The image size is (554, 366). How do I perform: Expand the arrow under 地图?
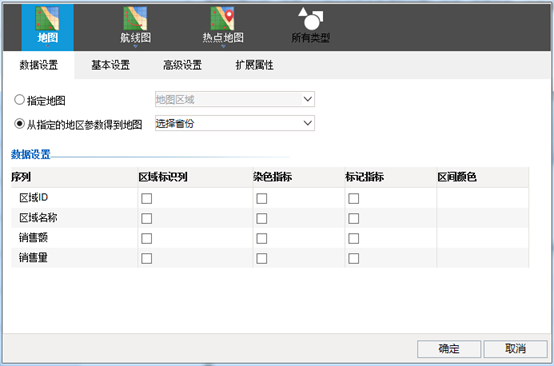point(47,46)
